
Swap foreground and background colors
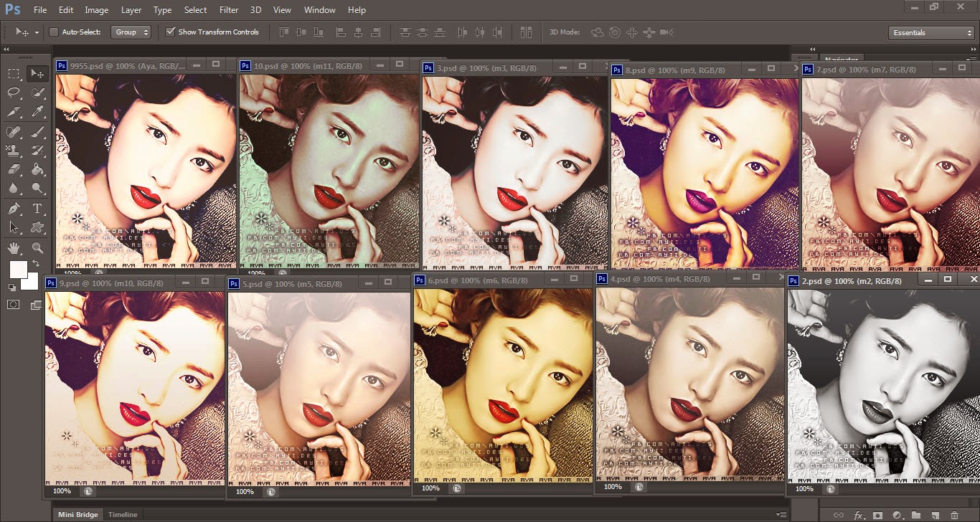[x=36, y=264]
